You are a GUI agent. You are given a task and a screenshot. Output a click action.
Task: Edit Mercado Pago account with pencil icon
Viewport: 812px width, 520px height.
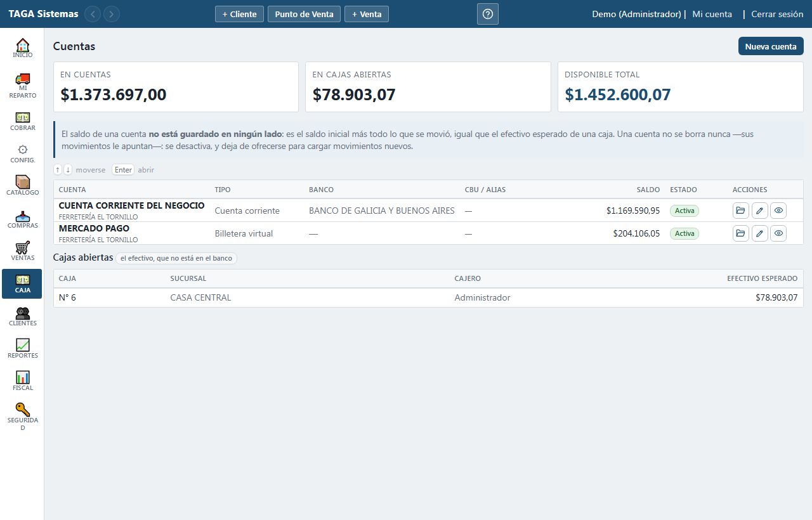[x=759, y=233]
